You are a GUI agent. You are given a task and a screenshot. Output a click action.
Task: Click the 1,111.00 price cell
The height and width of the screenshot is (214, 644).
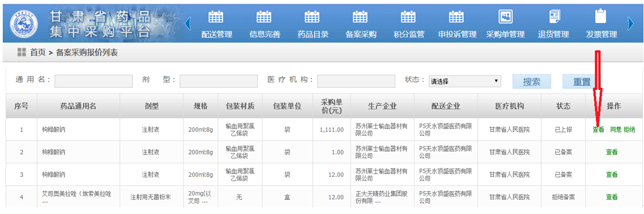pos(332,129)
